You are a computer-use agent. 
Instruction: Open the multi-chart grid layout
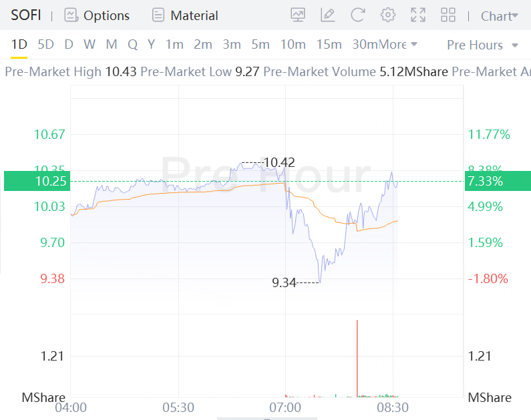tap(448, 15)
